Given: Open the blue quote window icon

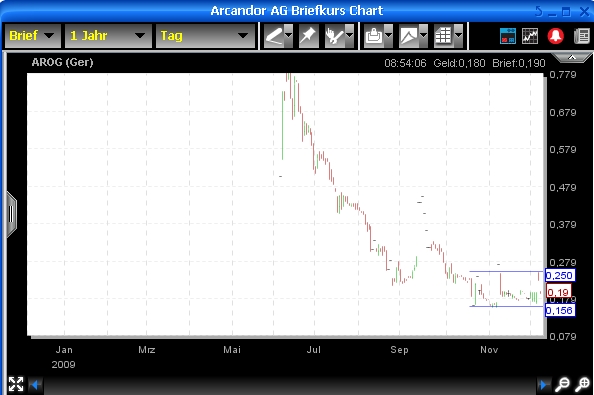Looking at the screenshot, I should 508,36.
